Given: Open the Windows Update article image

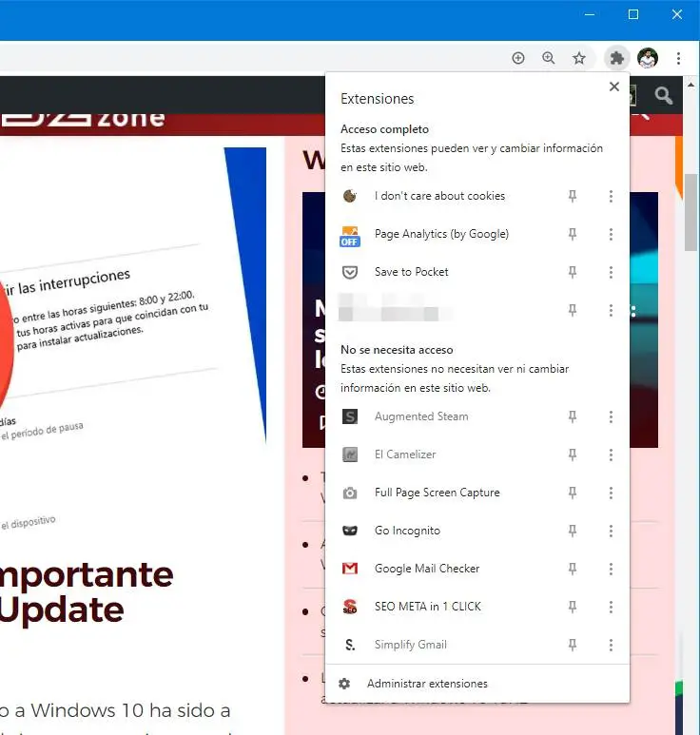Looking at the screenshot, I should [133, 296].
